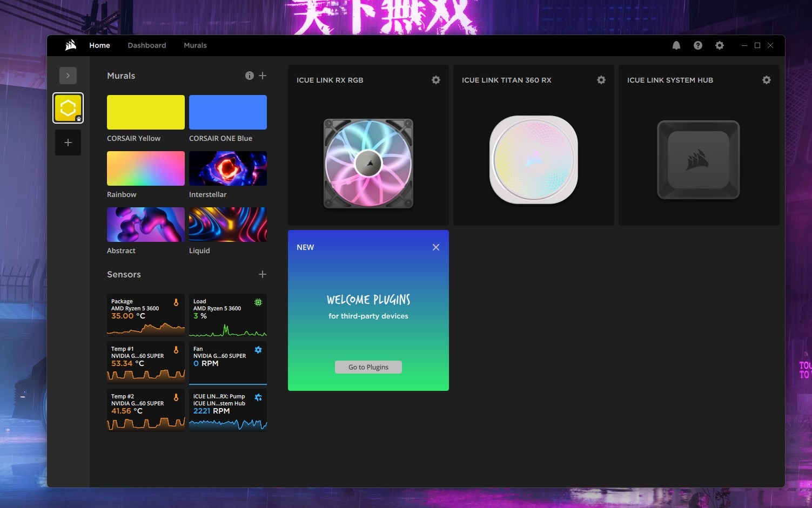
Task: Dismiss the Welcome Plugins card
Action: pyautogui.click(x=435, y=247)
